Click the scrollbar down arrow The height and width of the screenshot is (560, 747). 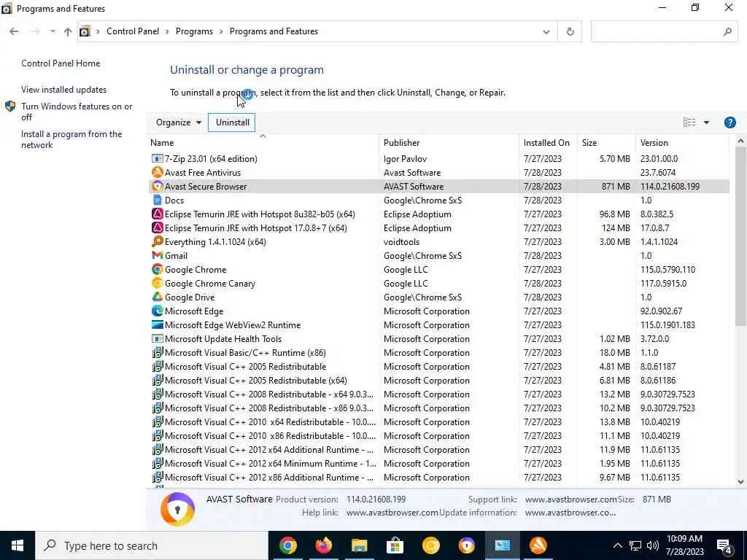coord(740,481)
